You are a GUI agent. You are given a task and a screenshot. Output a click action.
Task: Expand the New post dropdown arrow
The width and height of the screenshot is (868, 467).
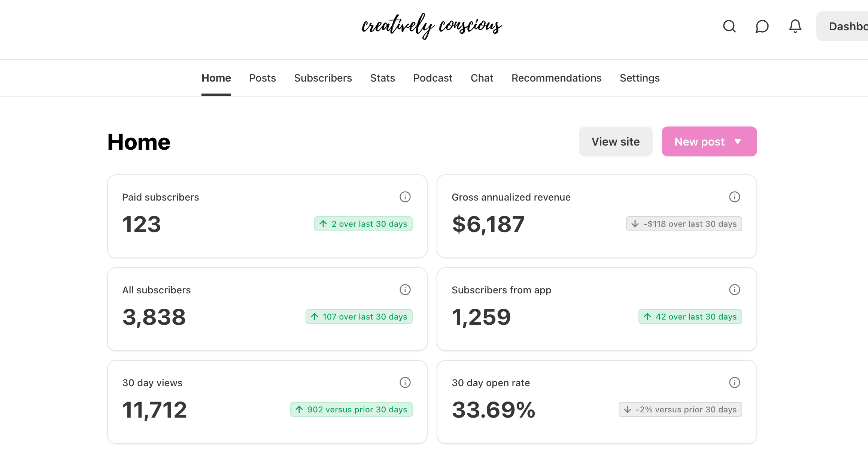coord(738,141)
